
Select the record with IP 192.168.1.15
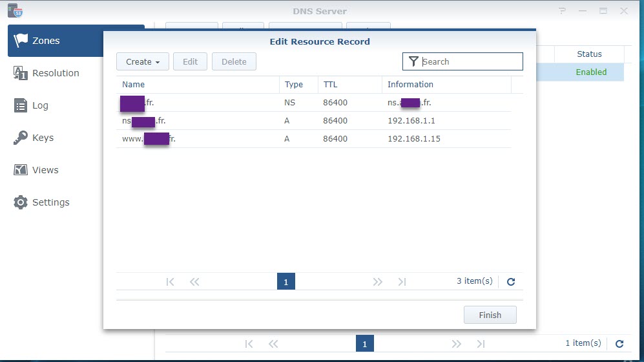point(313,139)
